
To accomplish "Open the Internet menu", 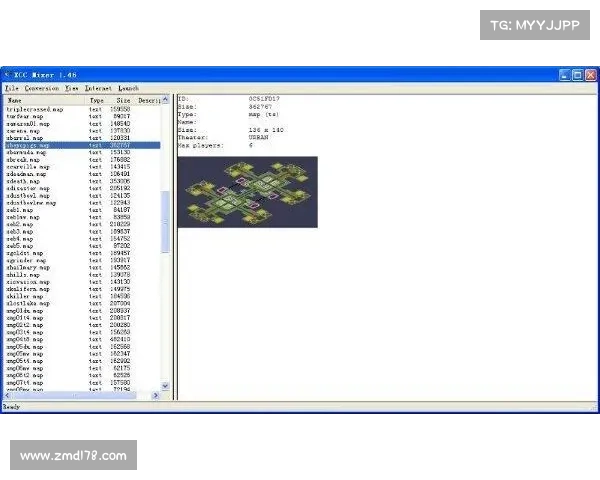I will (98, 88).
